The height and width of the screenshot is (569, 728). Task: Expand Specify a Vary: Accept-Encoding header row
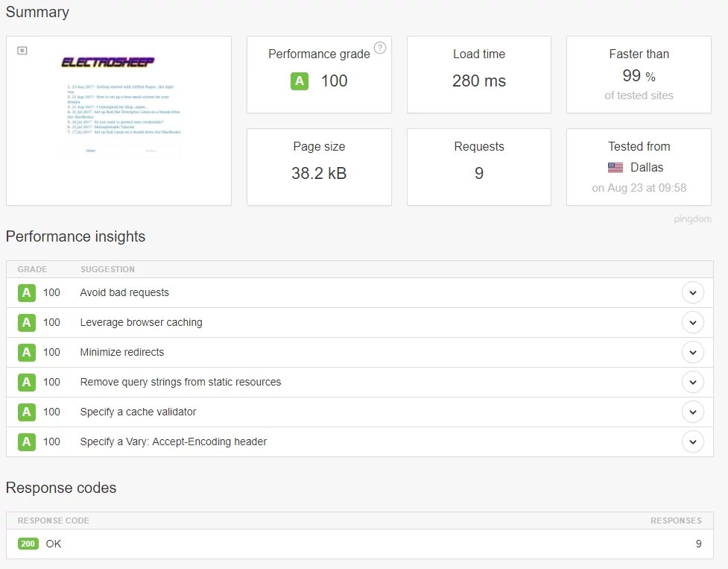(x=693, y=441)
